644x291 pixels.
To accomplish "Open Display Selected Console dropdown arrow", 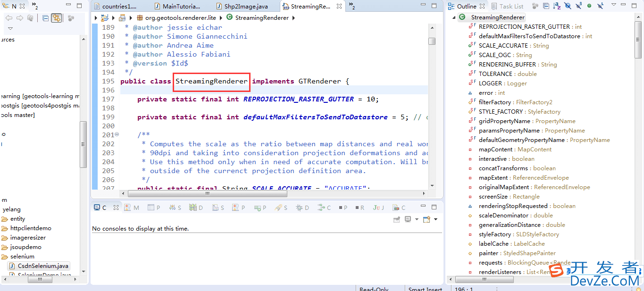I will pos(417,219).
